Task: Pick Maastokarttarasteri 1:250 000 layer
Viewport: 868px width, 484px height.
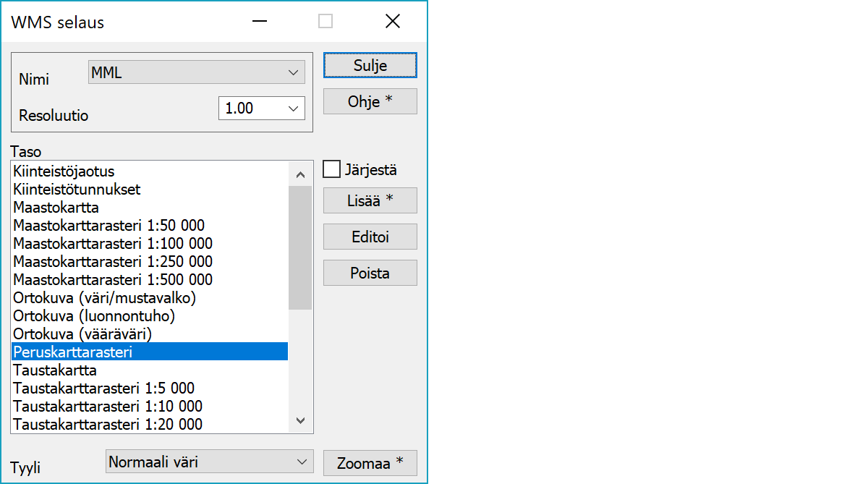Action: coord(113,262)
